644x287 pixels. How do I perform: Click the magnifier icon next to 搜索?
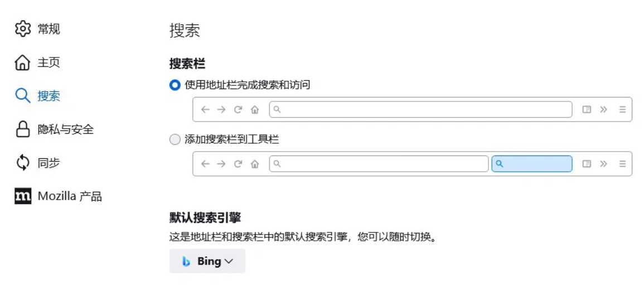tap(22, 96)
